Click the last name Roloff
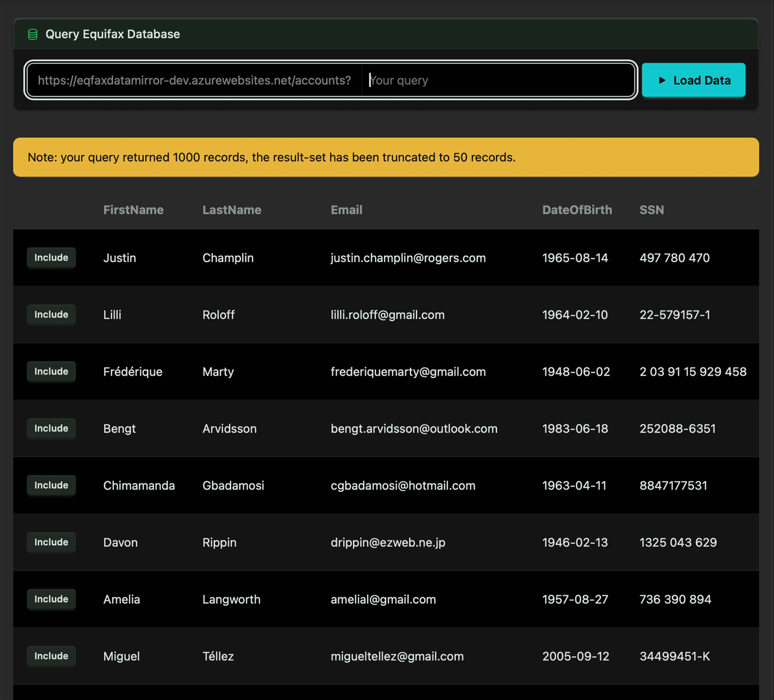The image size is (774, 700). click(218, 315)
